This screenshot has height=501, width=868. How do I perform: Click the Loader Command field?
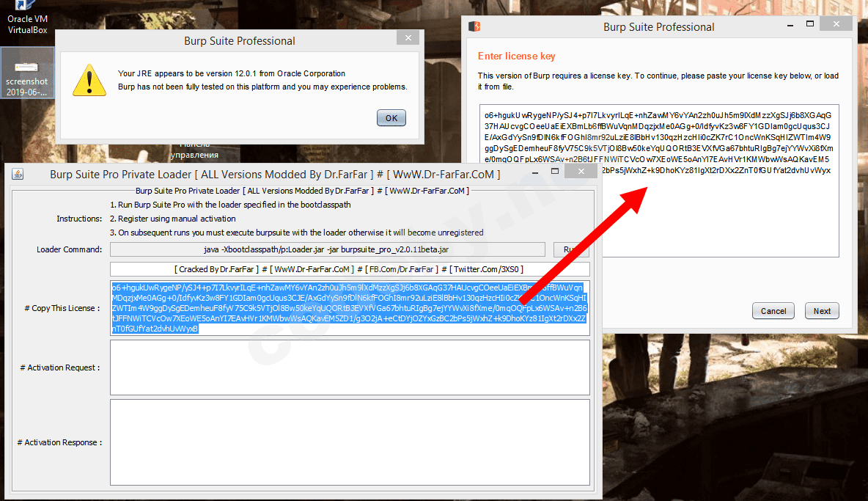click(328, 249)
